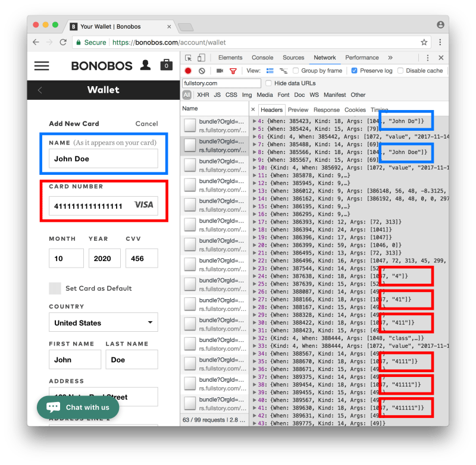Open the Response tab of the request
The image size is (476, 465).
coord(326,110)
